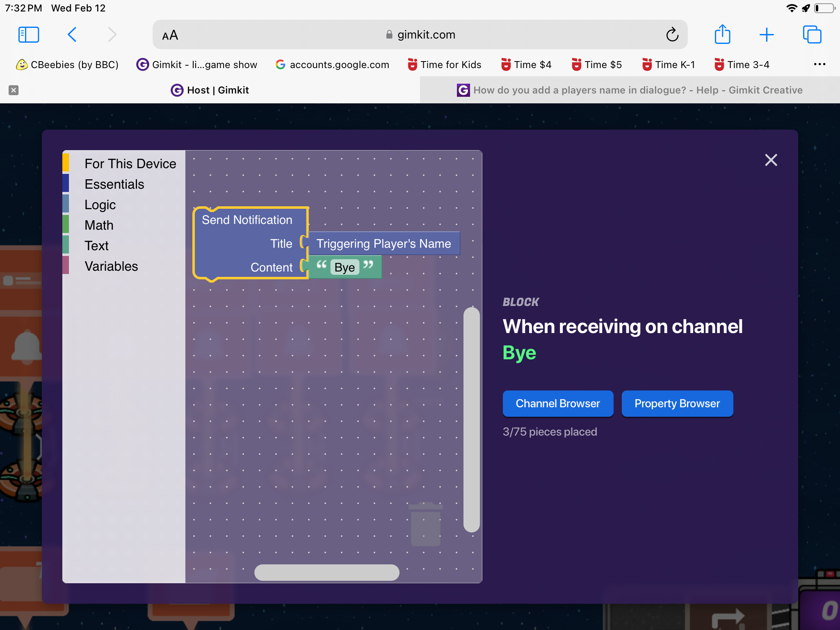Switch to the Gimkit Creative help tab
The height and width of the screenshot is (630, 840).
click(x=637, y=90)
